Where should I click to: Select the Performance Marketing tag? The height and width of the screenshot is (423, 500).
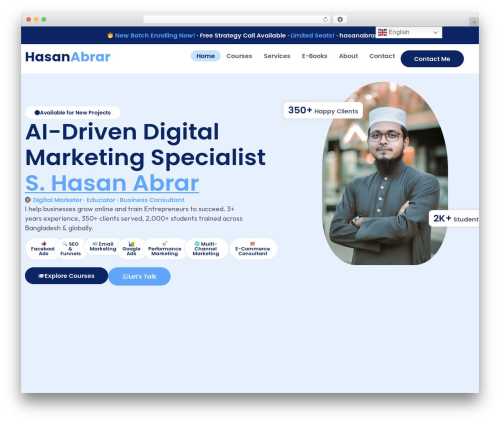click(x=165, y=249)
